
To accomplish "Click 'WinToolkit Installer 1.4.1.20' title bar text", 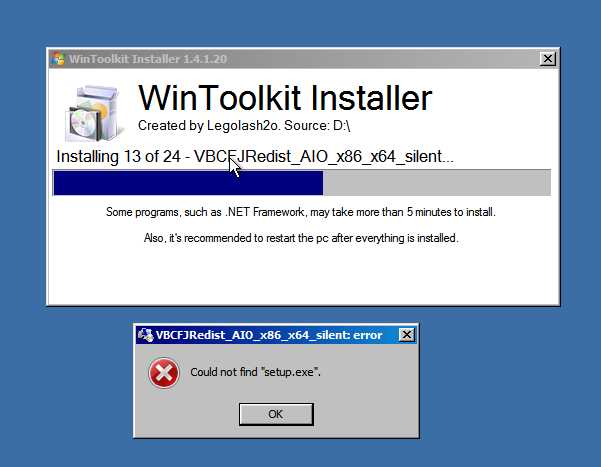I will coord(148,59).
